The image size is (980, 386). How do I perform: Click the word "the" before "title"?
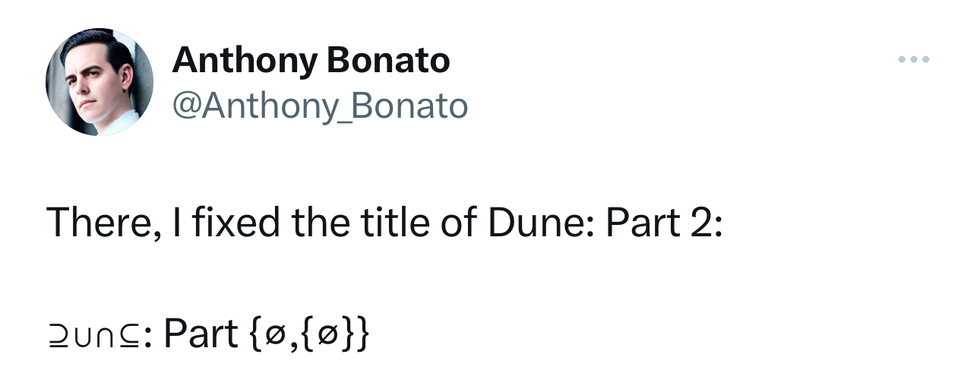click(327, 223)
